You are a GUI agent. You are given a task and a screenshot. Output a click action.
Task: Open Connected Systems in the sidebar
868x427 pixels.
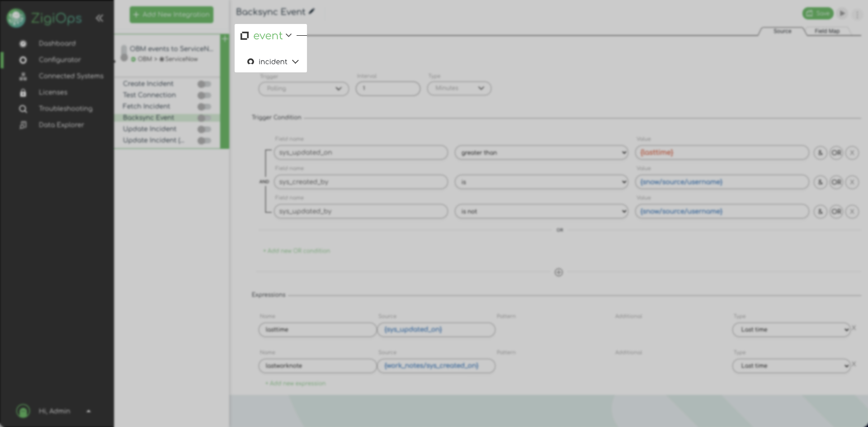71,76
